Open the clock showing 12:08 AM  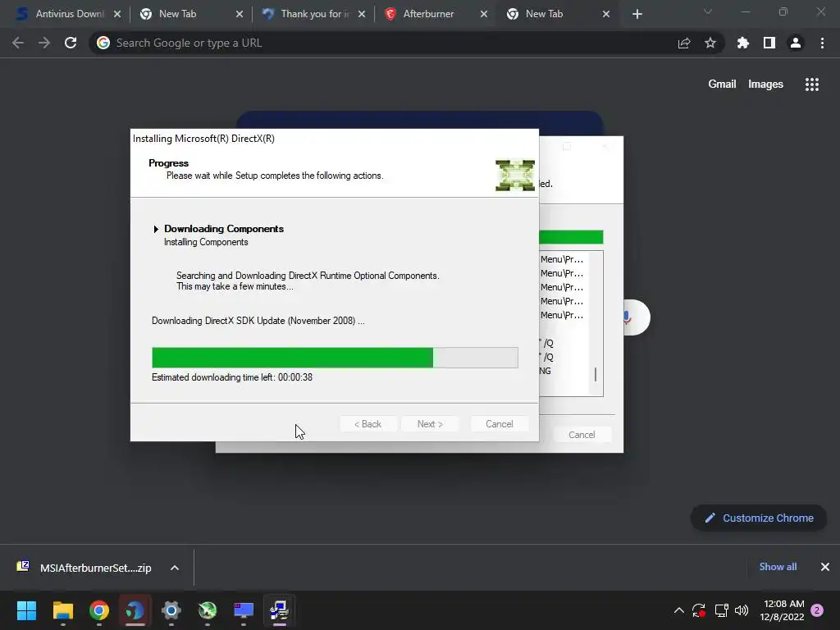click(x=782, y=610)
